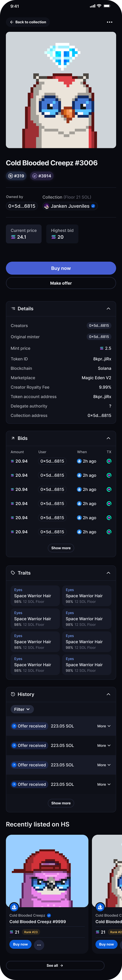Click Make offer button
Viewport: 122px width, 980px height.
point(61,283)
